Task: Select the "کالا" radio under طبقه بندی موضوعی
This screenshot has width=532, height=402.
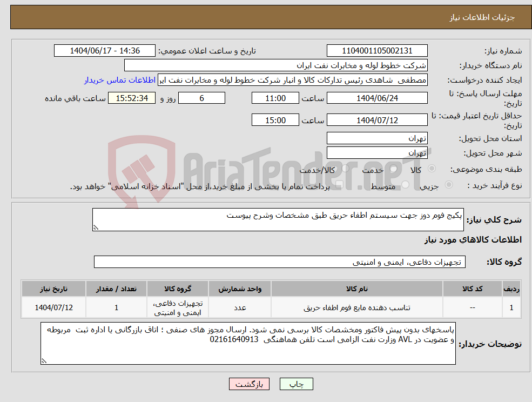Action: point(431,169)
